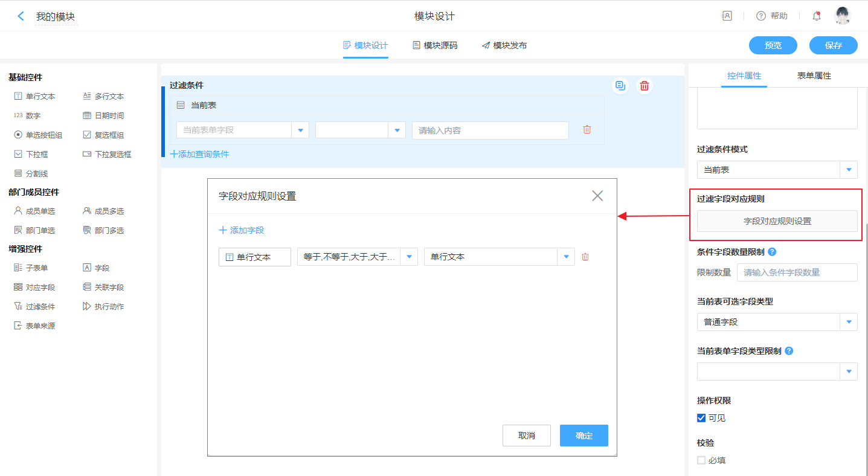Open the notification bell icon
The width and height of the screenshot is (868, 476).
pos(817,16)
